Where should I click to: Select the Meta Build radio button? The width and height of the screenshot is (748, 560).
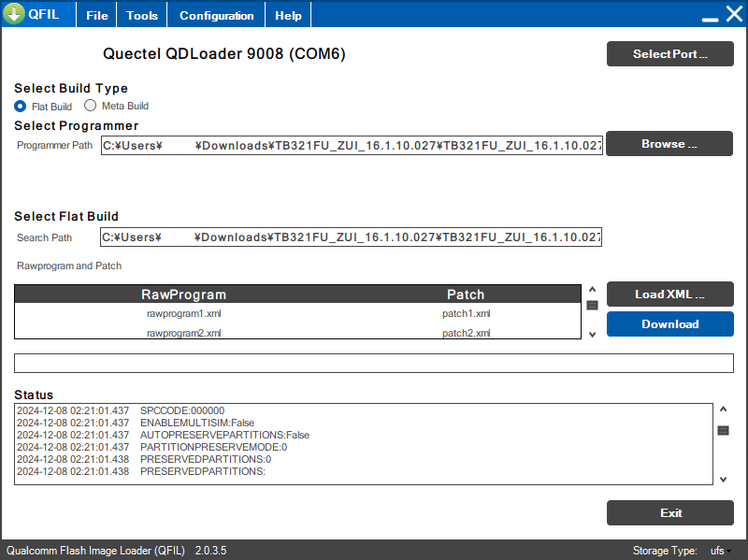(90, 106)
